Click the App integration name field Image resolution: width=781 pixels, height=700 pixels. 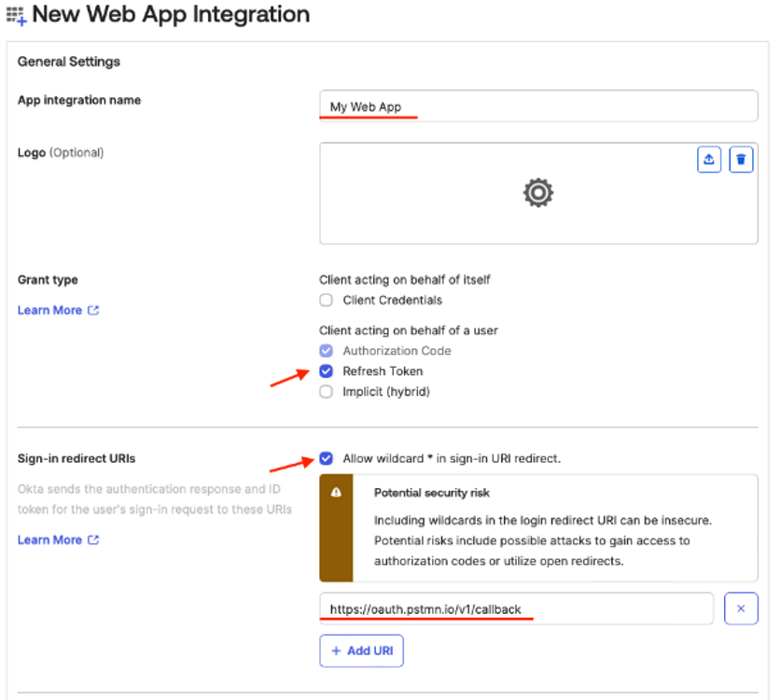click(538, 106)
